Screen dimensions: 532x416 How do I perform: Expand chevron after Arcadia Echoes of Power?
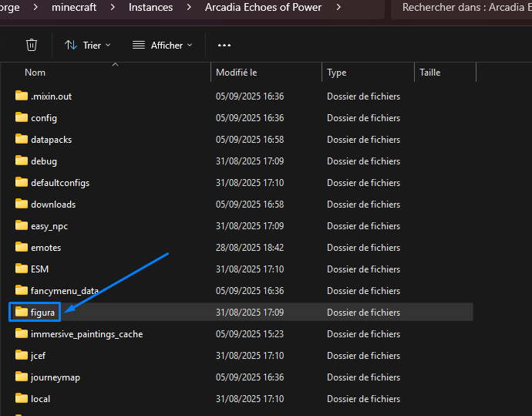coord(340,8)
